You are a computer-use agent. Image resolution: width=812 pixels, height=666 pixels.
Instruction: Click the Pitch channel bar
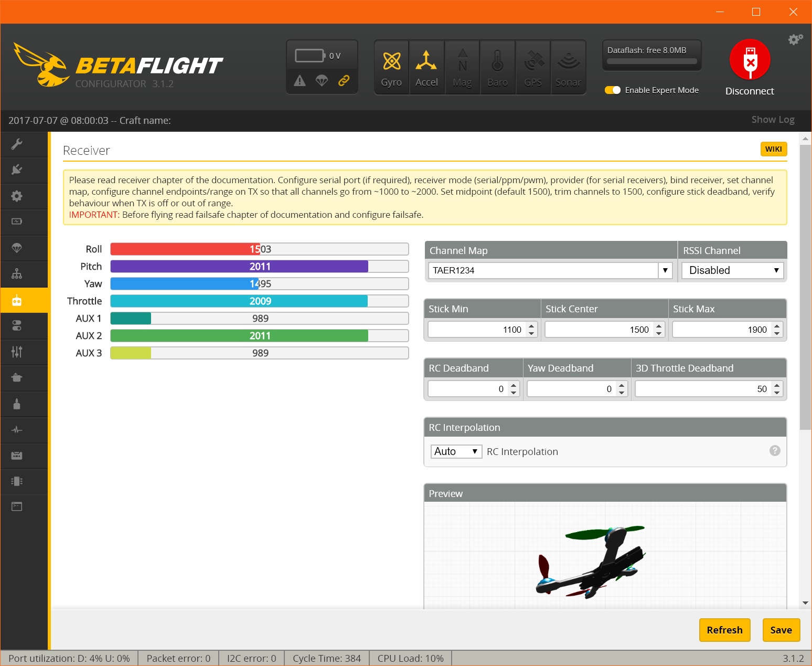point(260,267)
